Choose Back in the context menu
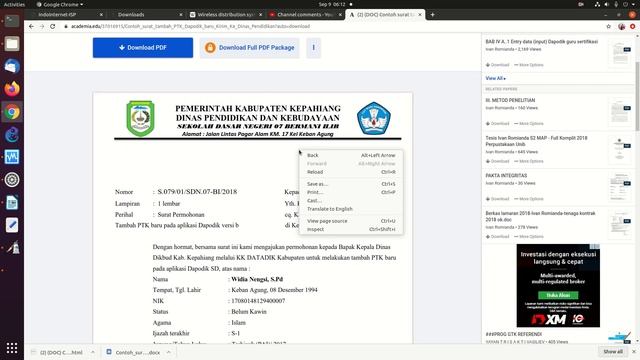Viewport: 640px width, 360px height. 351,155
